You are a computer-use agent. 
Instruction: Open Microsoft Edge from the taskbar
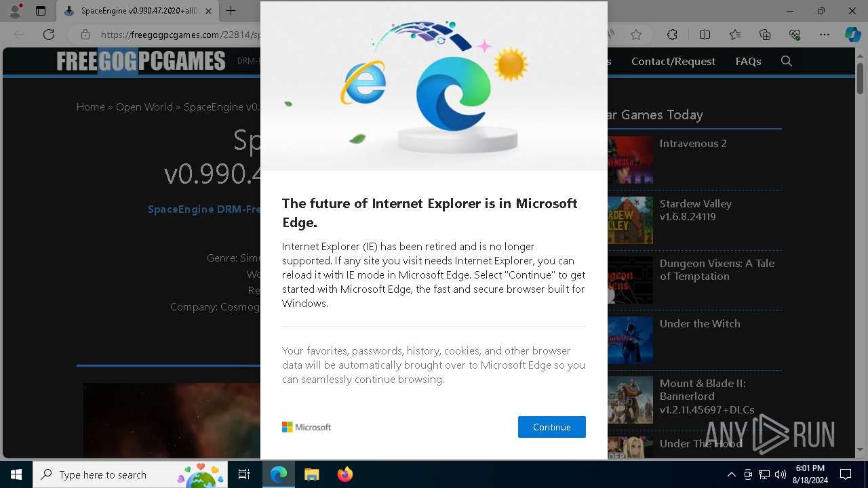tap(279, 474)
